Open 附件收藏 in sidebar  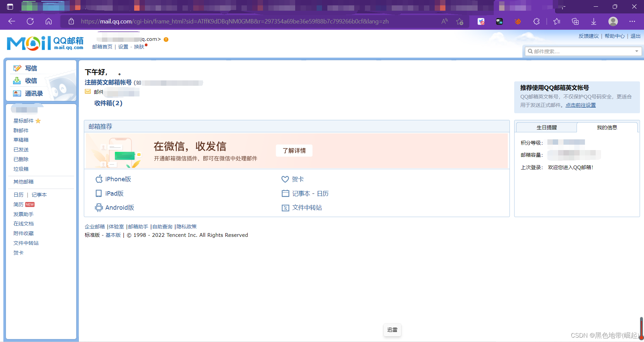click(x=23, y=233)
